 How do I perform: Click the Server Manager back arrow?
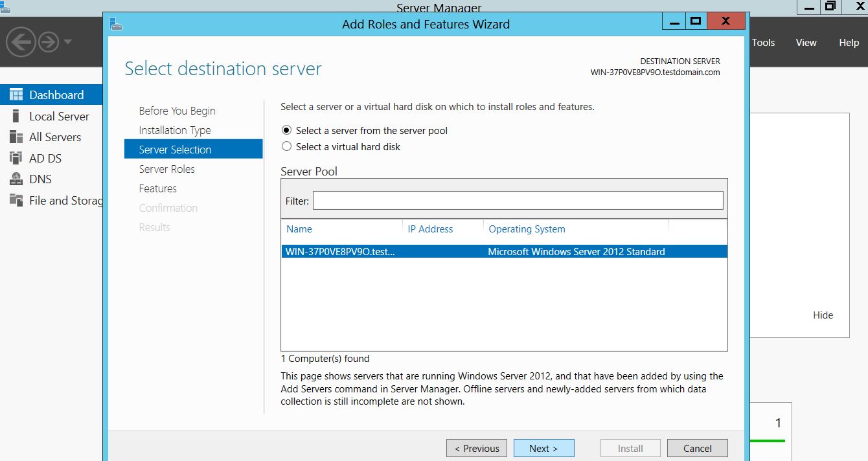coord(21,43)
